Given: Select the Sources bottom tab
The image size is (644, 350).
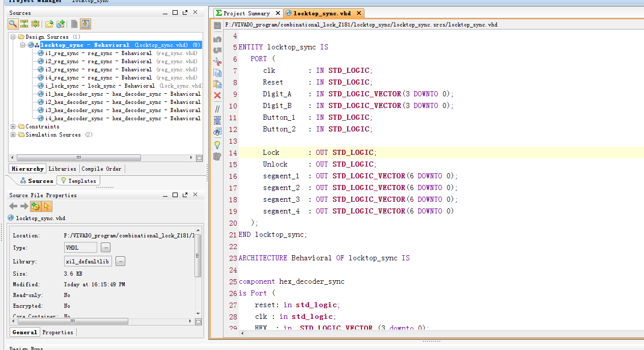Looking at the screenshot, I should [x=37, y=181].
